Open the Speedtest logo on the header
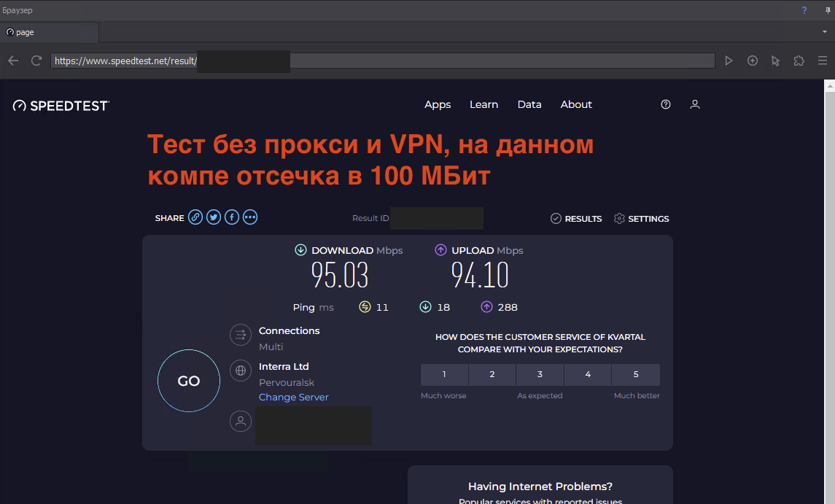The width and height of the screenshot is (835, 504). pos(61,104)
